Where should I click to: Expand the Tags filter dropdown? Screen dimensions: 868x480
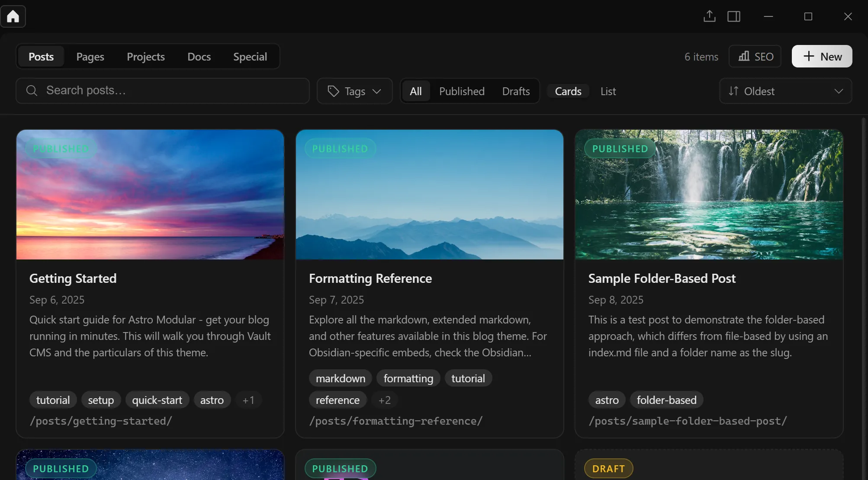pos(355,91)
